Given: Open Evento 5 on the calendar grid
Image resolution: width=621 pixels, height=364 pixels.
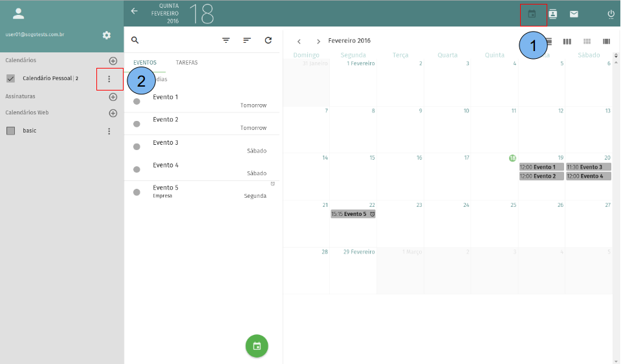Looking at the screenshot, I should [353, 214].
